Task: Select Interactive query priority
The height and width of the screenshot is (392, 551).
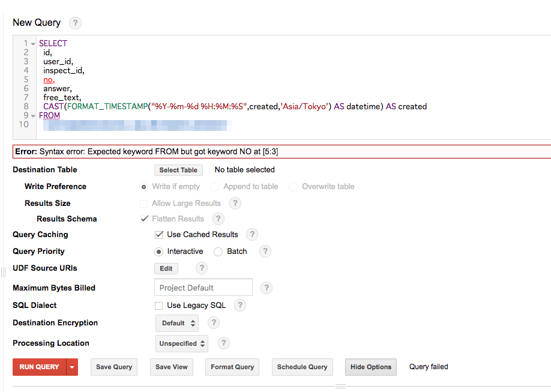Action: pos(159,252)
